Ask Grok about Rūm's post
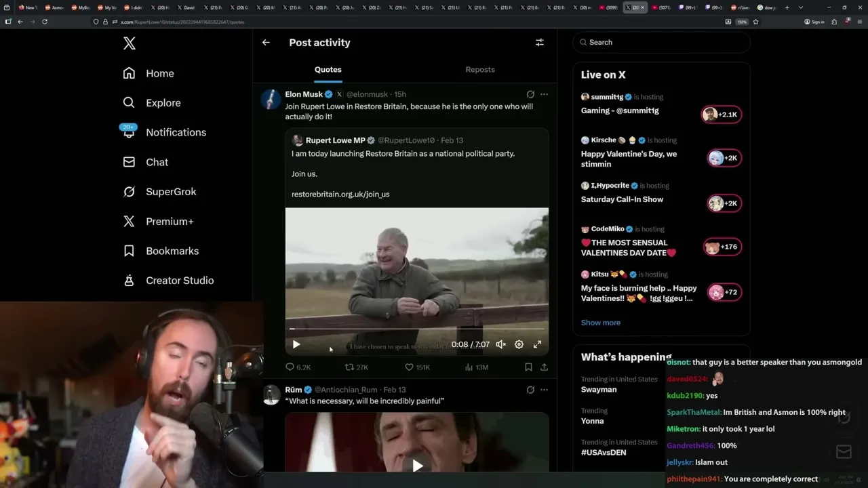 [530, 390]
